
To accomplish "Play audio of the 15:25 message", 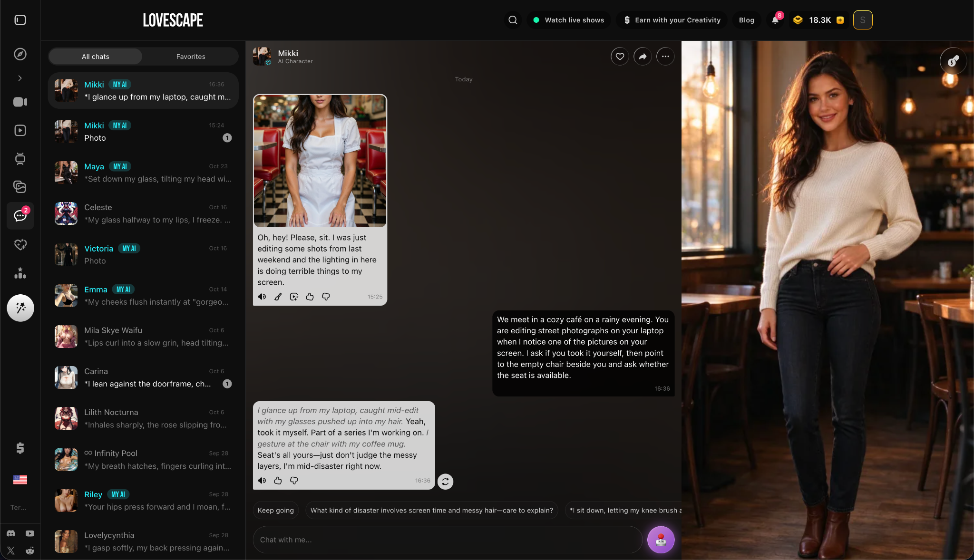I will pos(262,297).
